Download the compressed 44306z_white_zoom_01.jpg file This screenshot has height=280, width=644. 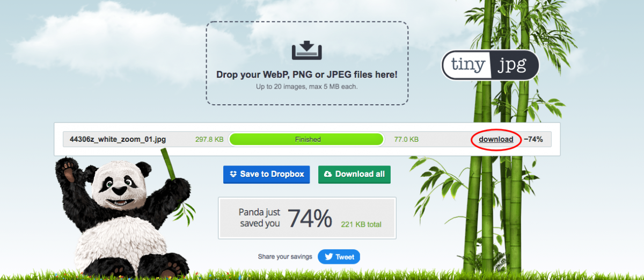point(496,139)
